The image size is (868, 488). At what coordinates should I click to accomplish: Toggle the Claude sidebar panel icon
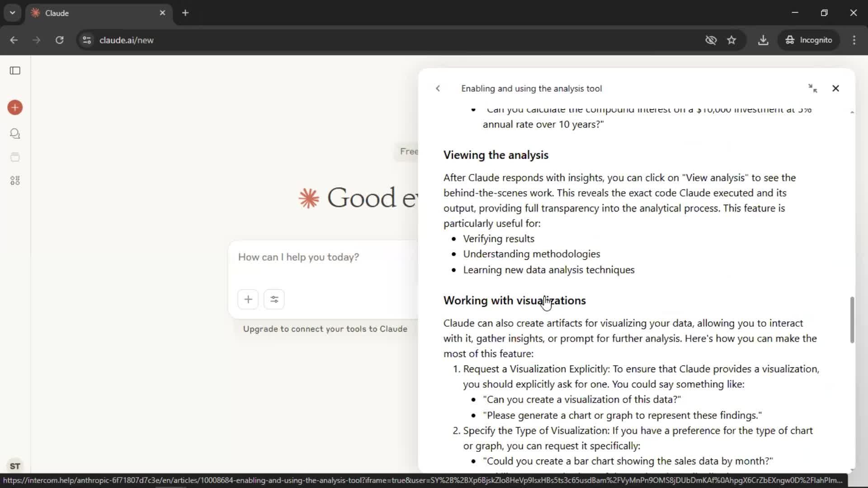pyautogui.click(x=15, y=70)
